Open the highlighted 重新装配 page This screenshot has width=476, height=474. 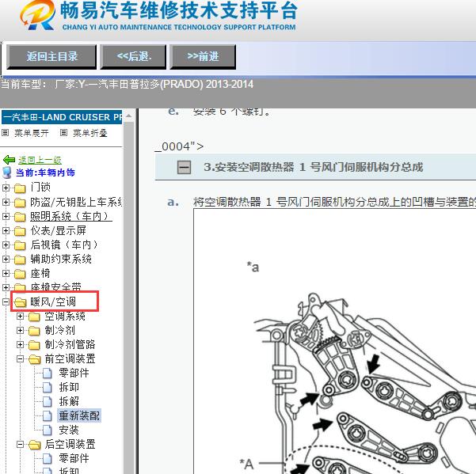(79, 415)
